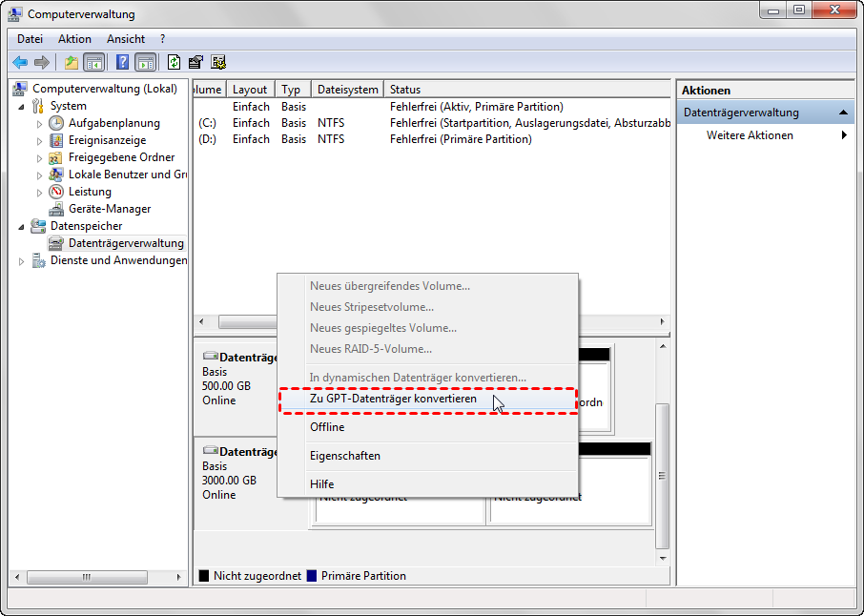Click the volume list horizontal scrollbar right arrow

click(x=663, y=321)
